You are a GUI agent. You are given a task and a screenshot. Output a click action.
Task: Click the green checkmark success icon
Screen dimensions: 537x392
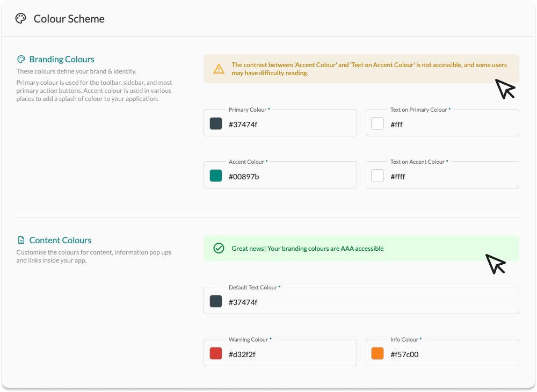(x=219, y=248)
